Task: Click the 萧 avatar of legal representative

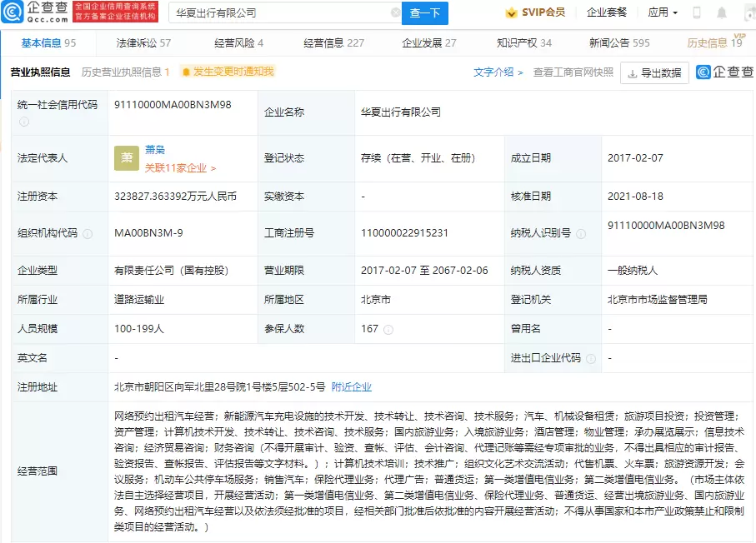Action: 127,158
